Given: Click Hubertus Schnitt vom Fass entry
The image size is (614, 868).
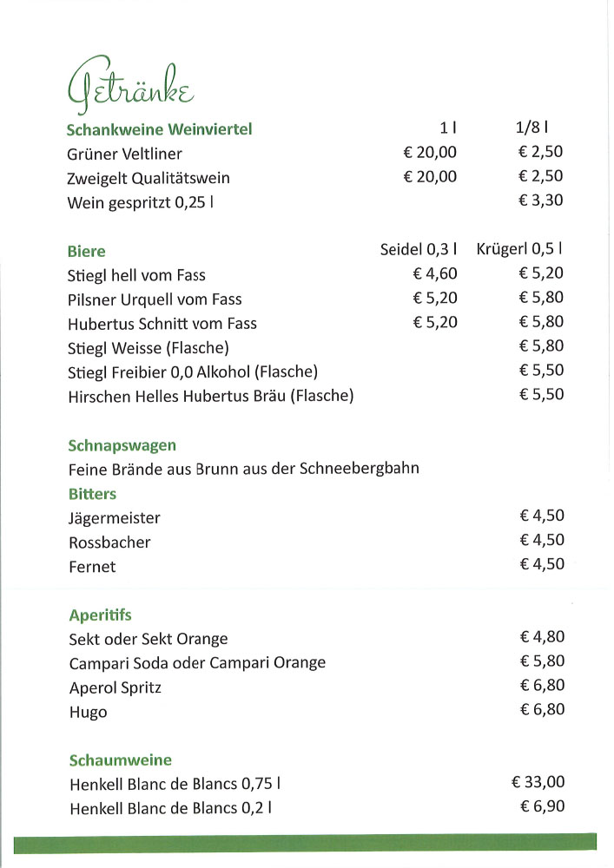Looking at the screenshot, I should [x=162, y=324].
